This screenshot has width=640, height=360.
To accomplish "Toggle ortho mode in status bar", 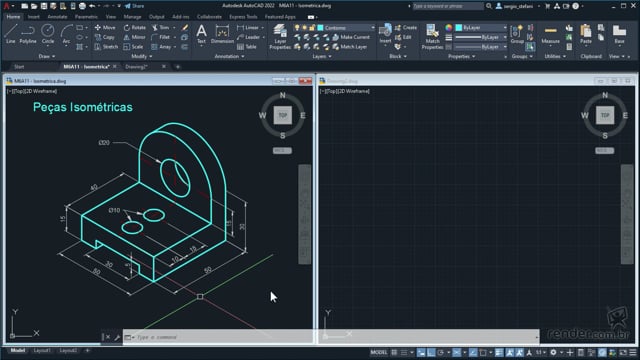I will (x=431, y=352).
